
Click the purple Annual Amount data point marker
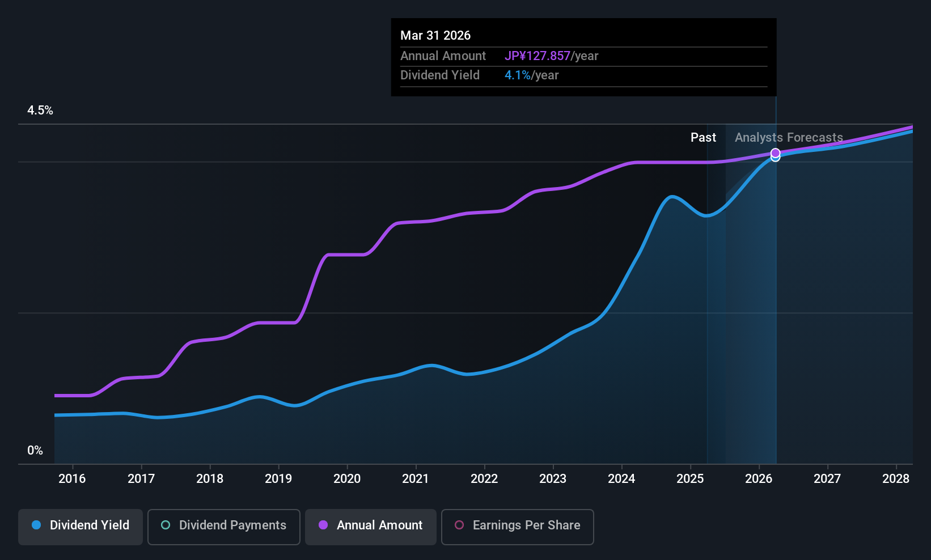point(775,153)
